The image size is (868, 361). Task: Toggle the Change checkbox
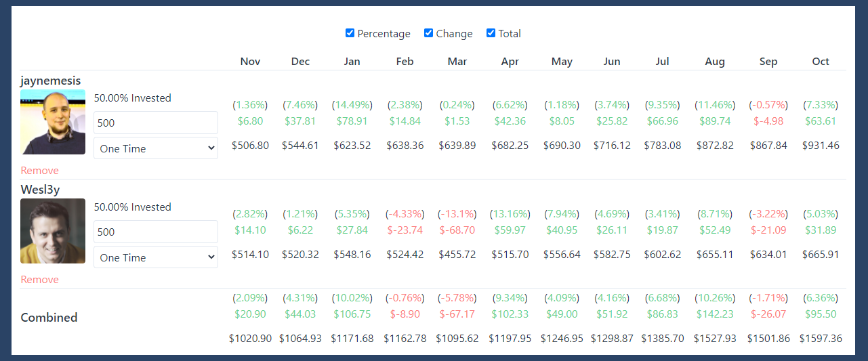428,33
